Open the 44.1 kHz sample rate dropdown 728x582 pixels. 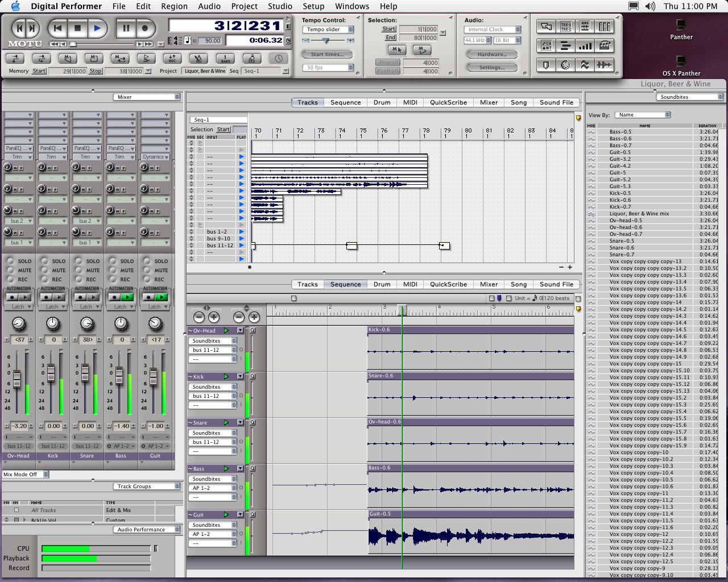tap(477, 40)
